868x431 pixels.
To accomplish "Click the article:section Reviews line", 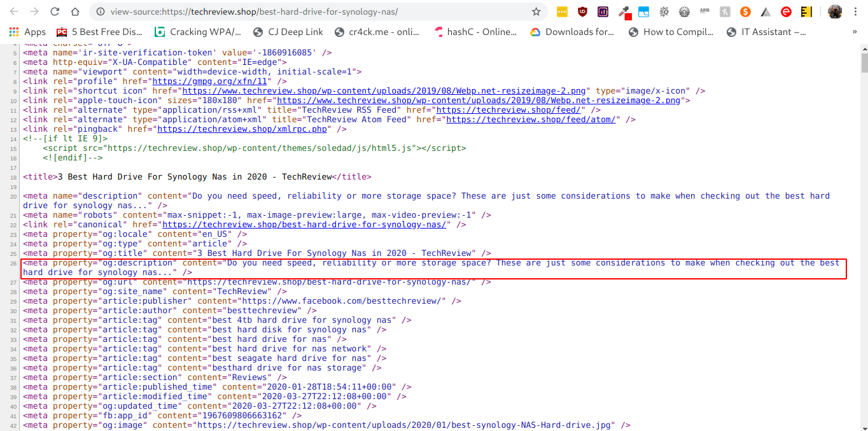I will (x=155, y=377).
